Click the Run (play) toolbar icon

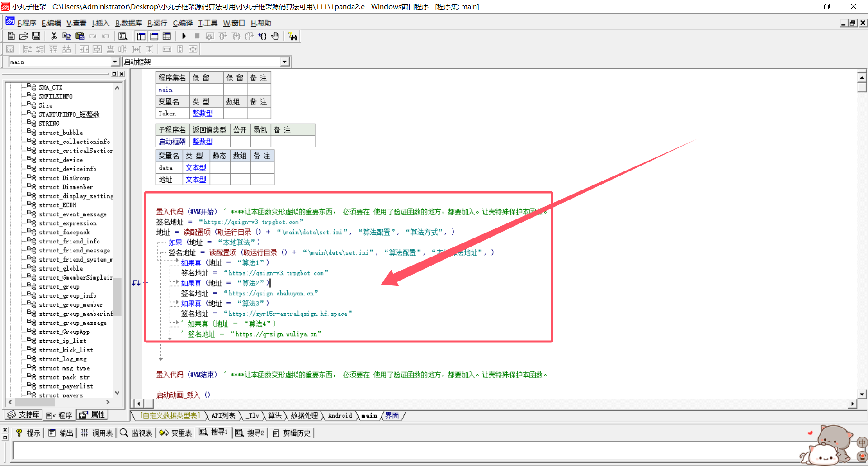184,36
